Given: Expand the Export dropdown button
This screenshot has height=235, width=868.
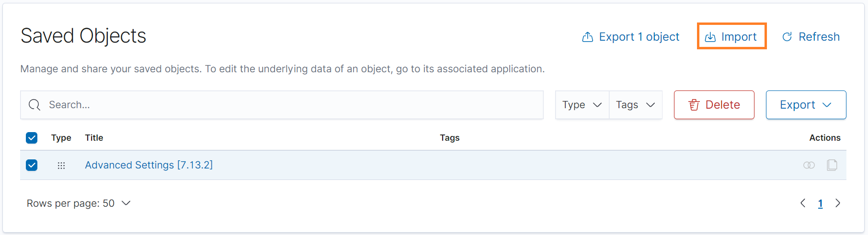Looking at the screenshot, I should [806, 105].
